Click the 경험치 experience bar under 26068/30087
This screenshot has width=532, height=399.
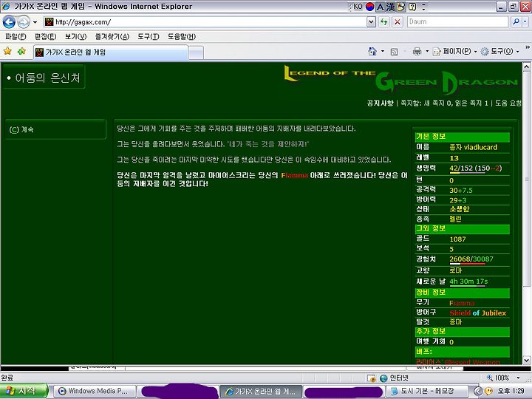(x=467, y=264)
